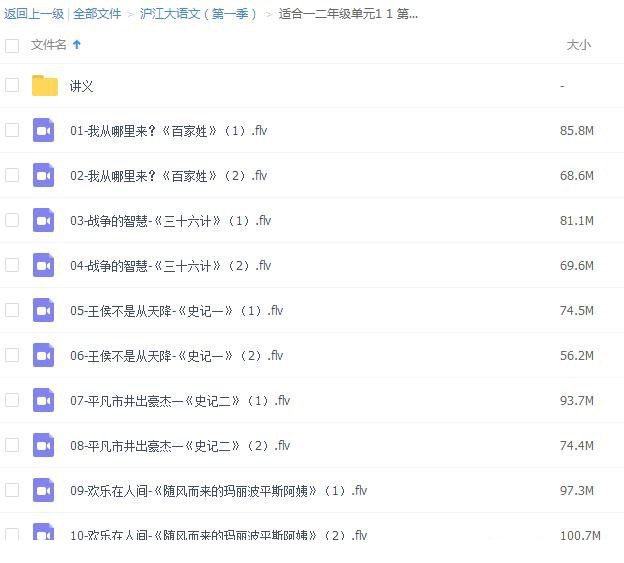Open file 02-我从哪里来？《百家姓》（2）.flv
This screenshot has width=624, height=563.
168,175
